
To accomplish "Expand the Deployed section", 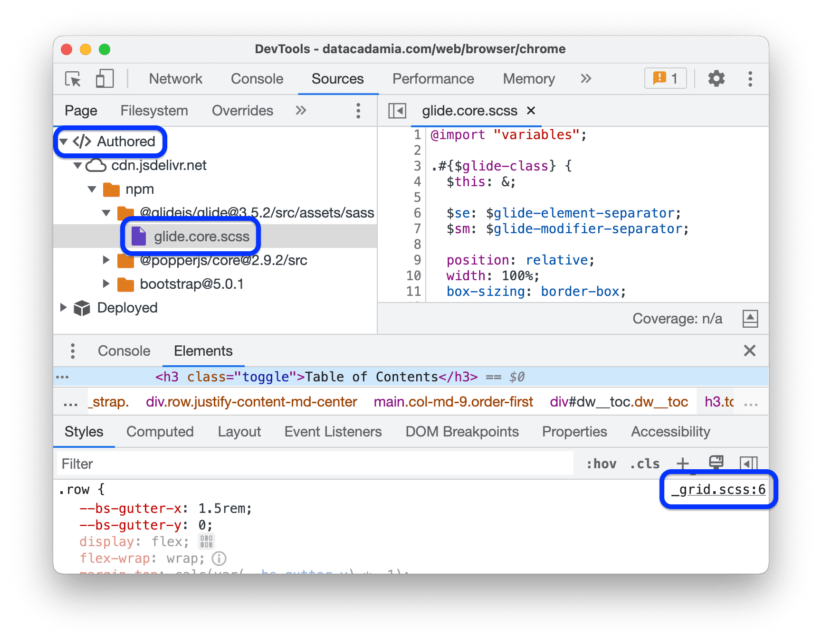I will click(x=64, y=308).
